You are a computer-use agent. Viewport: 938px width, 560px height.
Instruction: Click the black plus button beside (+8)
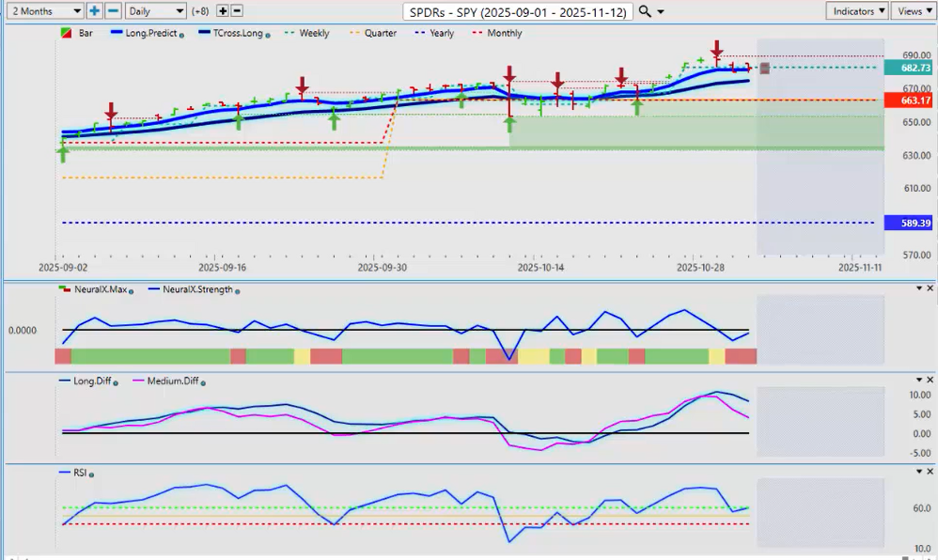tap(222, 11)
